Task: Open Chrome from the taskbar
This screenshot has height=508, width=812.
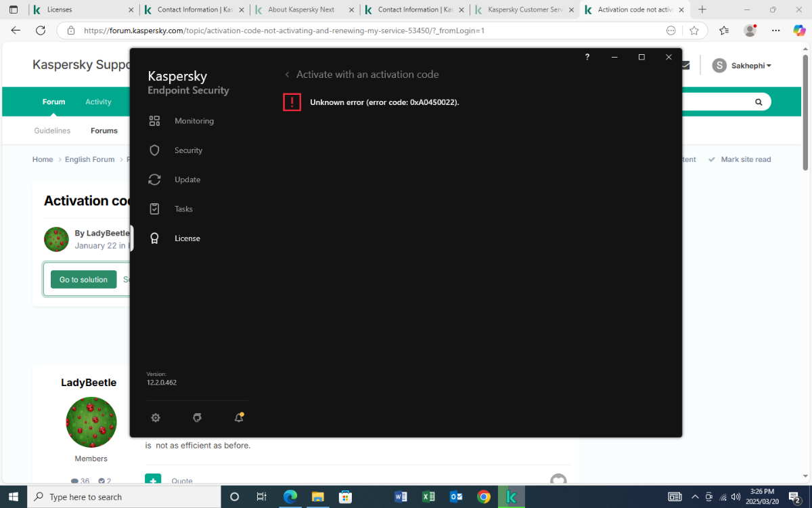Action: pyautogui.click(x=484, y=496)
